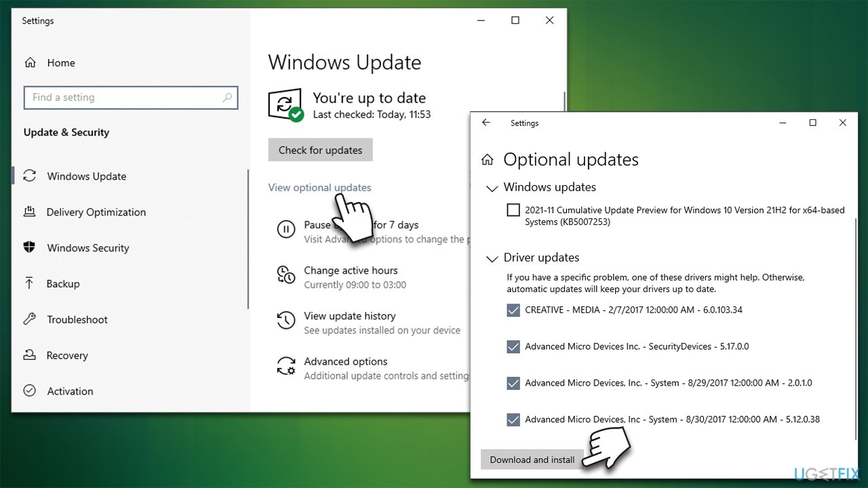The height and width of the screenshot is (488, 868).
Task: Click the Check for updates button
Action: [x=320, y=149]
